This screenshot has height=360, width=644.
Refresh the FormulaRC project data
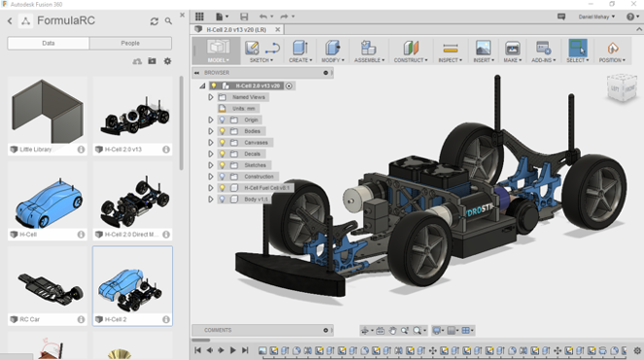[x=154, y=21]
